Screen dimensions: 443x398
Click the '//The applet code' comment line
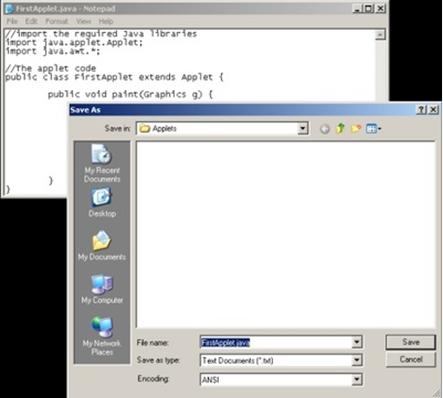click(51, 69)
